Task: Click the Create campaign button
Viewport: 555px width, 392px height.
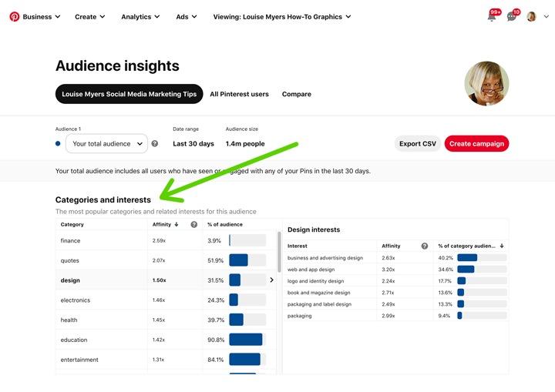Action: 477,144
